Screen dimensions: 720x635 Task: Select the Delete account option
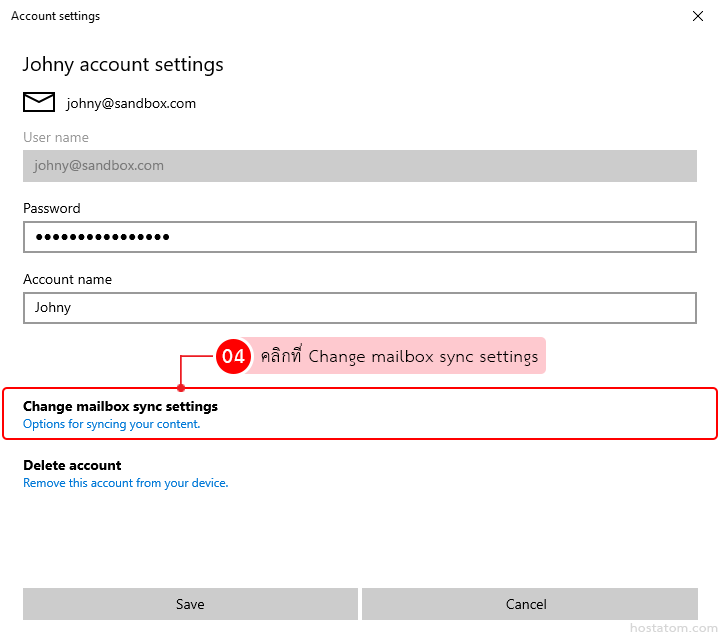(72, 465)
